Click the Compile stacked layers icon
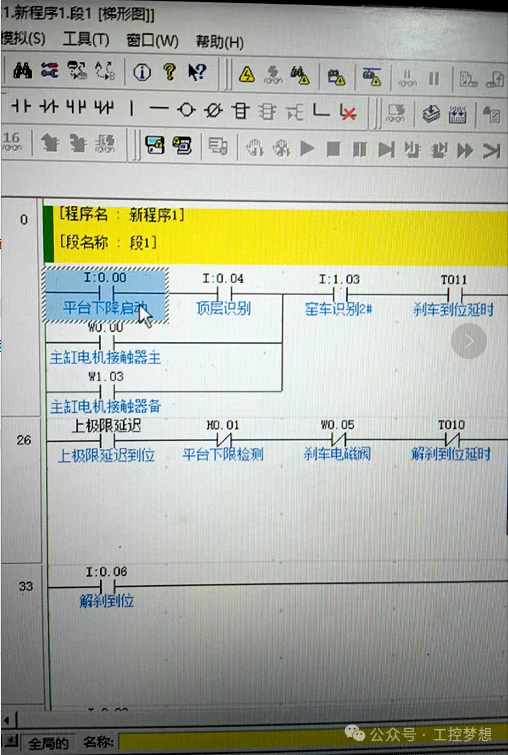 pyautogui.click(x=431, y=114)
